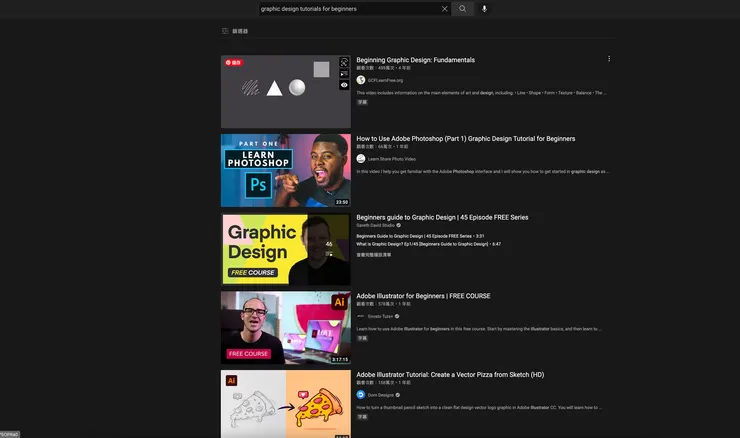Visit the Learn Share Photo Video channel name
This screenshot has width=740, height=438.
point(392,159)
